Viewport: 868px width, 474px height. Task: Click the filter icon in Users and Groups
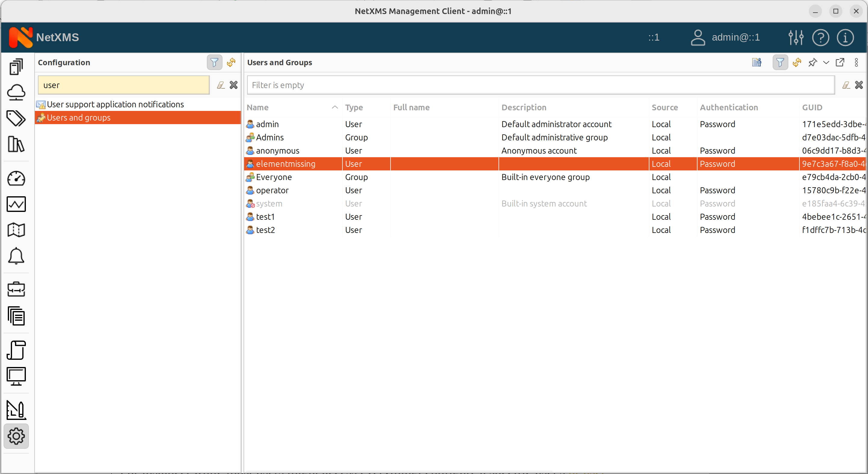(x=780, y=63)
